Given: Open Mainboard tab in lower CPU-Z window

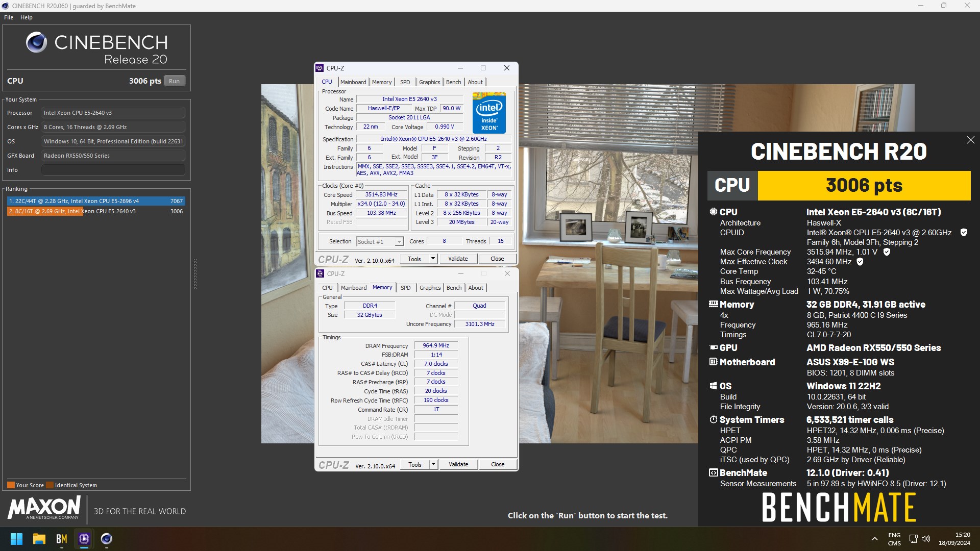Looking at the screenshot, I should tap(354, 288).
